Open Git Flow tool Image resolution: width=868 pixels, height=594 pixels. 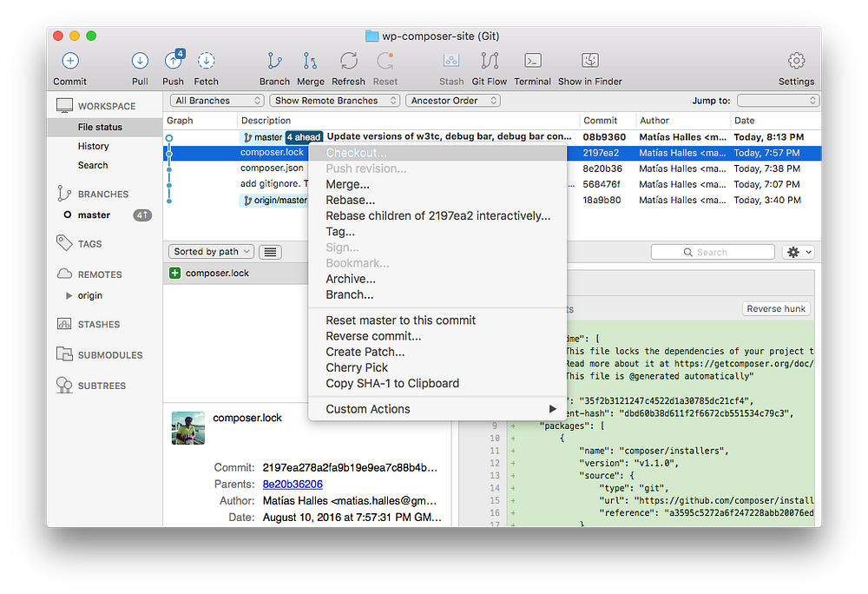pyautogui.click(x=490, y=61)
